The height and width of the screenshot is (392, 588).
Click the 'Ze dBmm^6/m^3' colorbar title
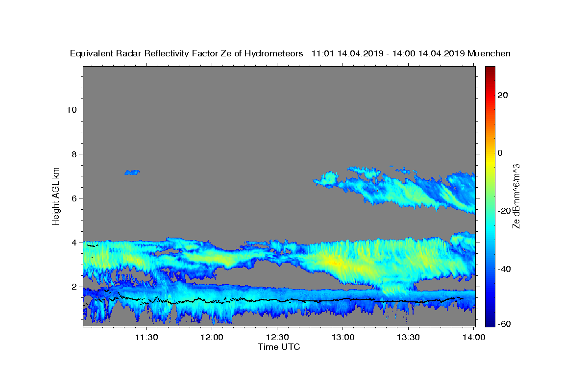click(516, 196)
